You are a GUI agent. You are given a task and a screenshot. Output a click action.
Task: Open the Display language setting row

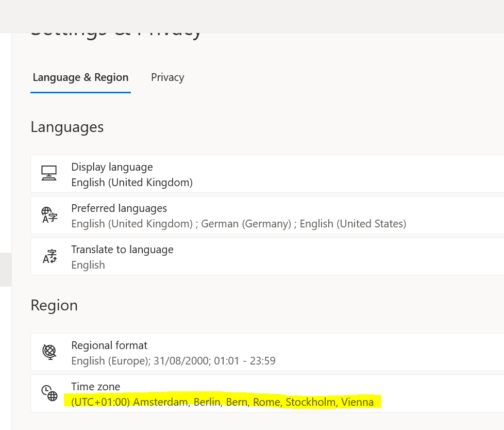tap(267, 174)
